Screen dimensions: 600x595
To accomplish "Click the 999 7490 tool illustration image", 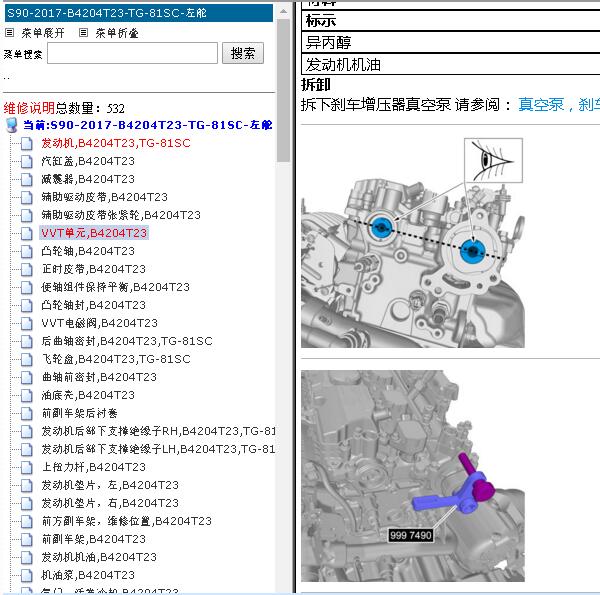I will click(412, 476).
